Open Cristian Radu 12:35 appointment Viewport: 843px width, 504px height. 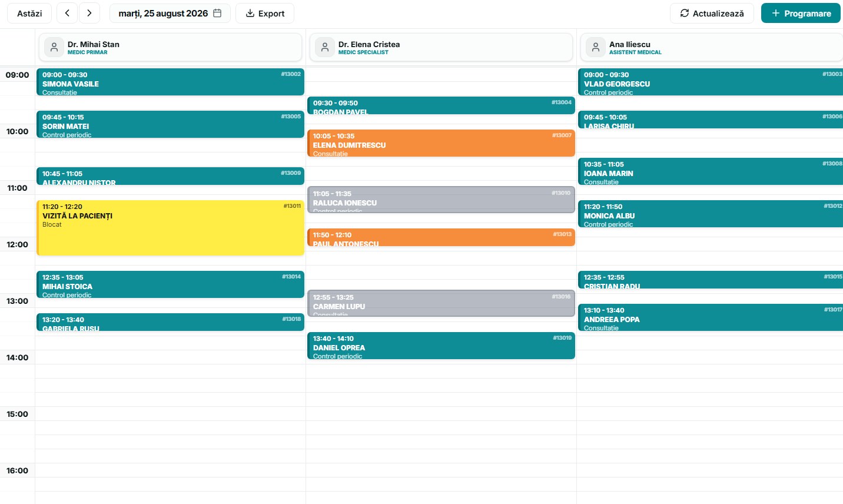click(x=711, y=280)
